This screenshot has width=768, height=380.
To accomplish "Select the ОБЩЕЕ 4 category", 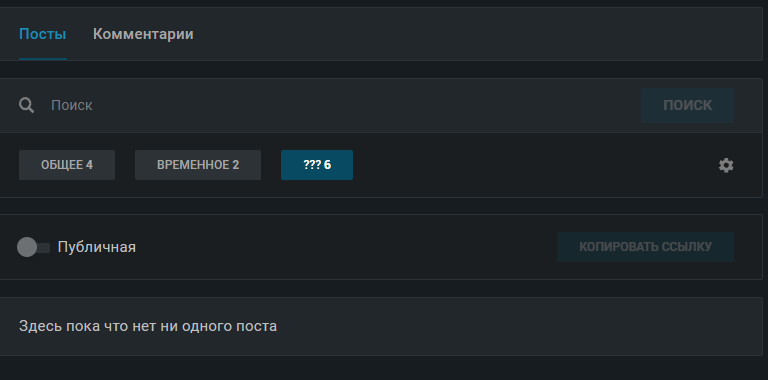I will coord(67,165).
